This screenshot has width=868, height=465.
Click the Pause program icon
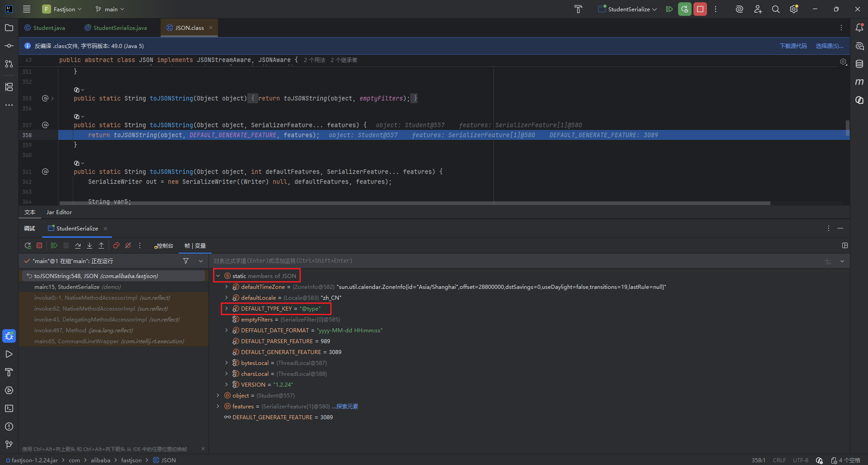(66, 245)
